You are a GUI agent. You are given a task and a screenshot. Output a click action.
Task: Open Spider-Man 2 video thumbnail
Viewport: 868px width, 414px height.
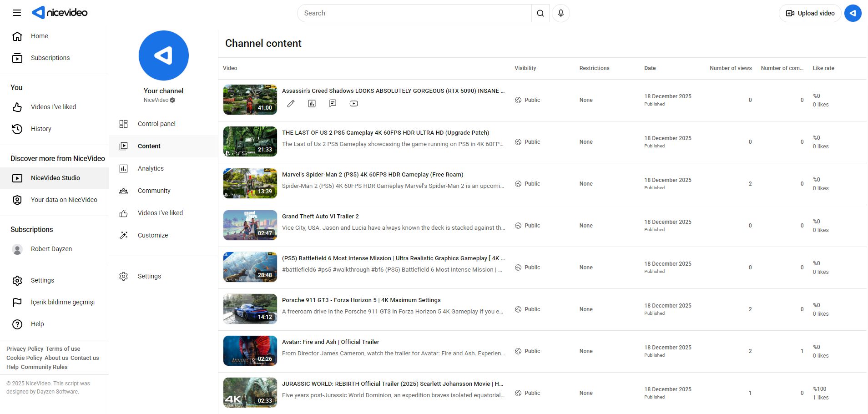click(x=250, y=183)
